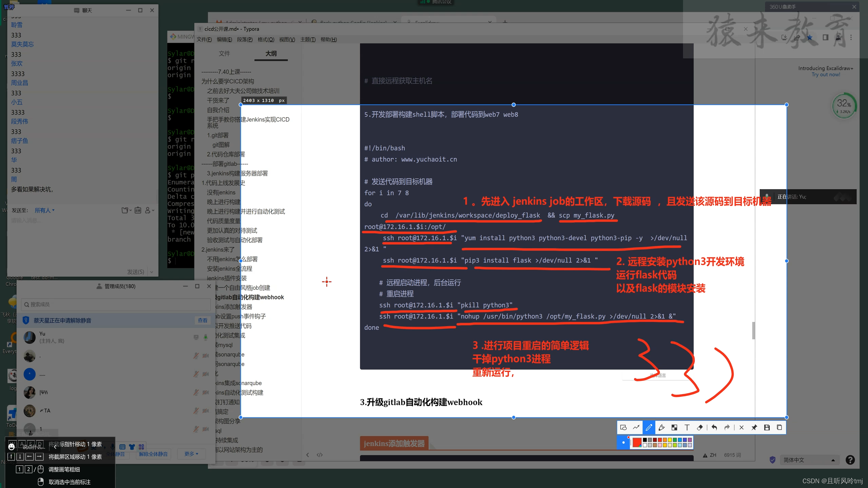
Task: Click the 32% network speed widget
Action: pos(844,106)
